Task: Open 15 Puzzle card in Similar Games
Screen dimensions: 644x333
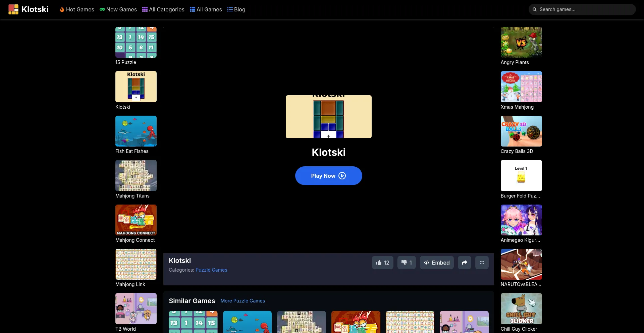Action: [193, 322]
